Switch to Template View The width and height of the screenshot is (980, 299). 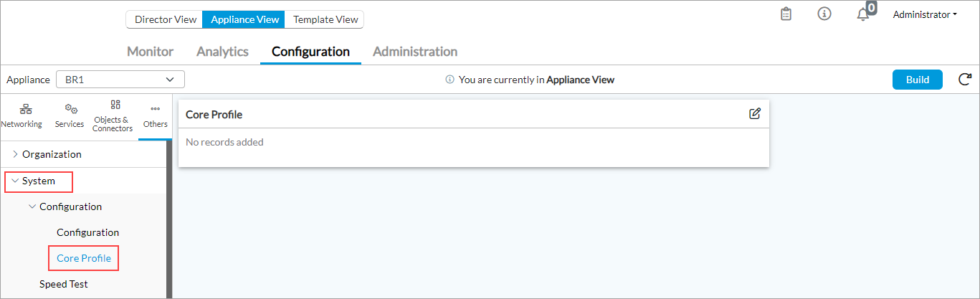(325, 19)
